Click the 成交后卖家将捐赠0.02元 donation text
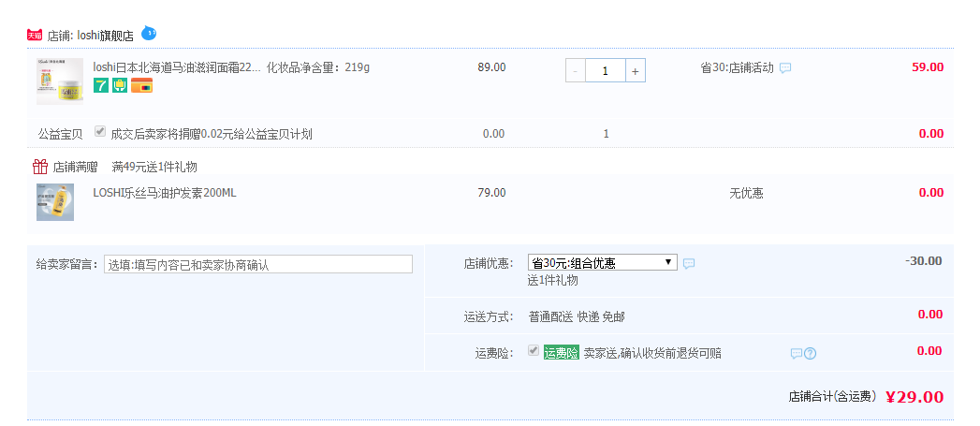 click(x=212, y=134)
